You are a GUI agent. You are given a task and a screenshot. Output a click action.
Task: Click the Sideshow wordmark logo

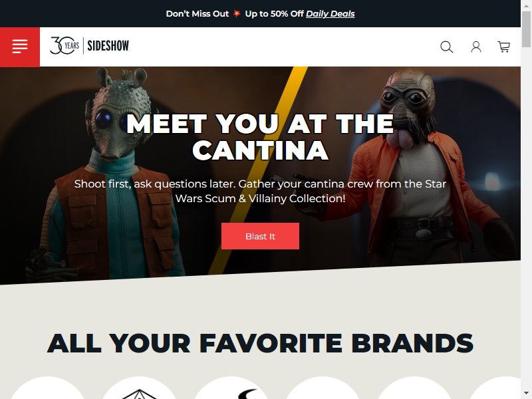108,45
